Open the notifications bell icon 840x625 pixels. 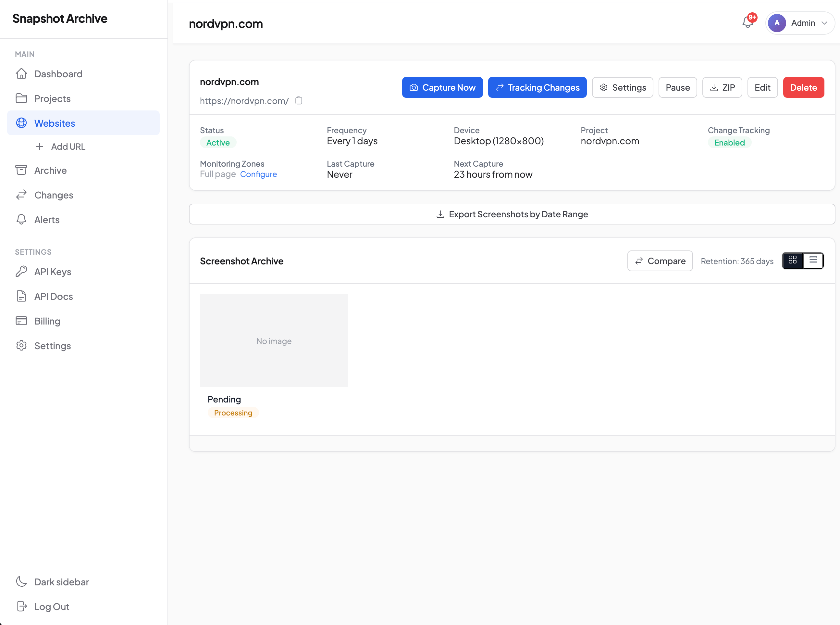747,22
